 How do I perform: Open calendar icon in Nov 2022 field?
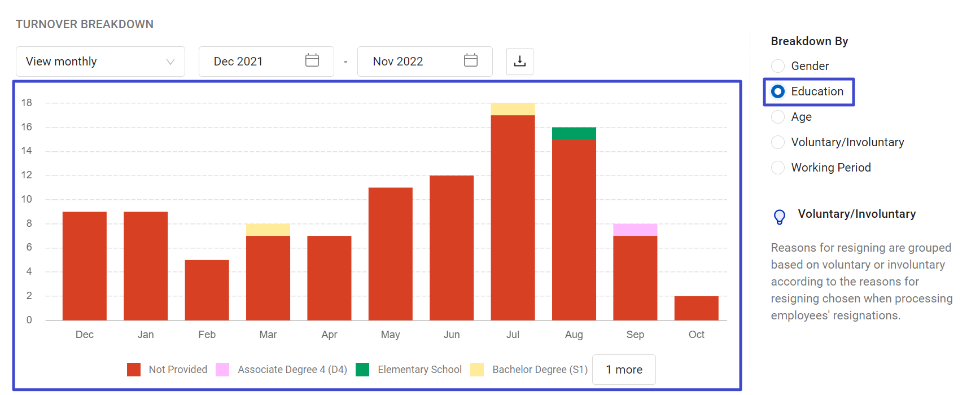coord(471,60)
